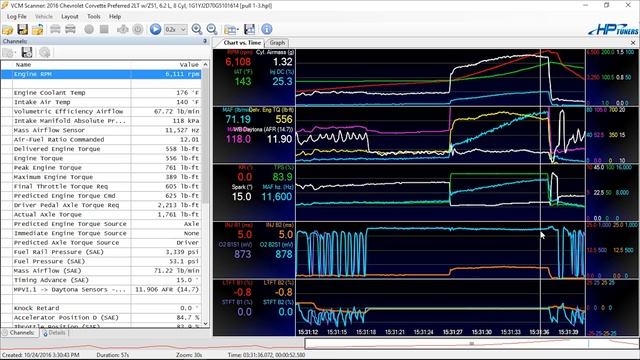Image resolution: width=640 pixels, height=360 pixels.
Task: Click the channel list scrollbar down arrow
Action: [x=205, y=324]
